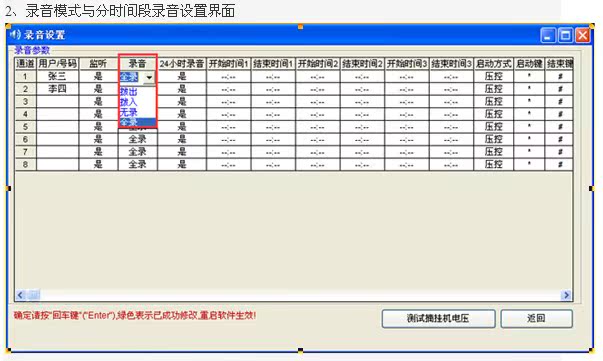
Task: Click the right scroll arrow of horizontal scrollbar
Action: click(566, 295)
